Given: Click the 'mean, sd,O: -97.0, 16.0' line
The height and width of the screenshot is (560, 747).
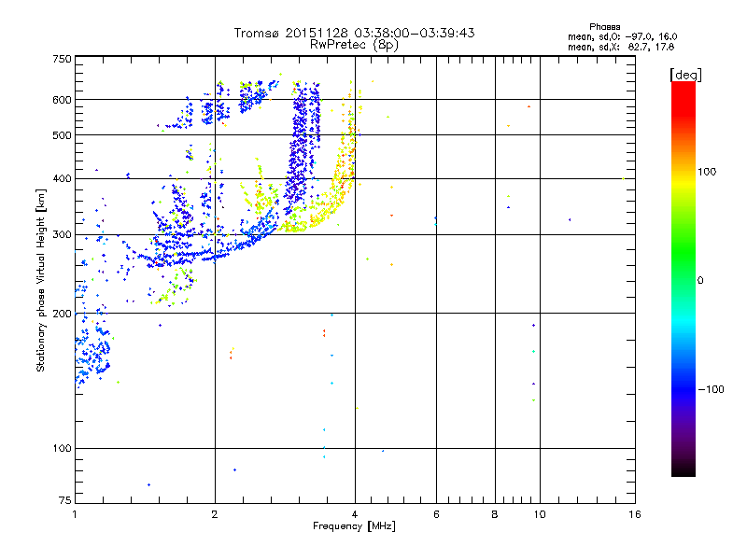Looking at the screenshot, I should click(x=622, y=36).
